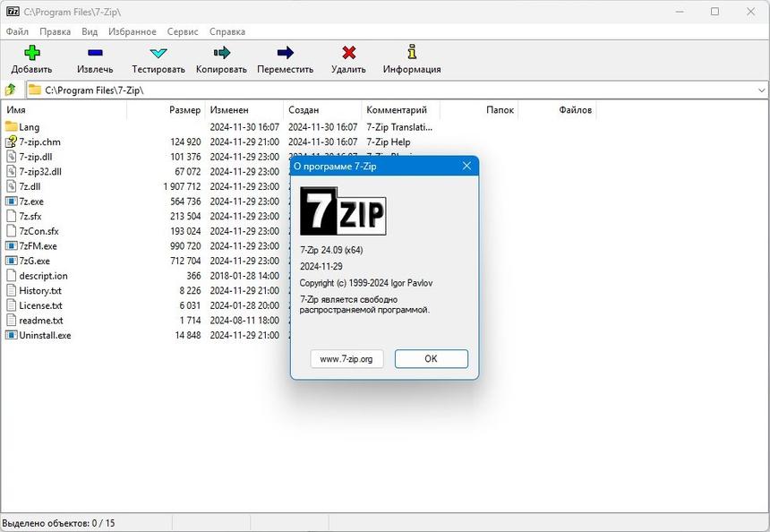The height and width of the screenshot is (532, 770).
Task: Open Информация via the info toolbar icon
Action: click(x=410, y=54)
